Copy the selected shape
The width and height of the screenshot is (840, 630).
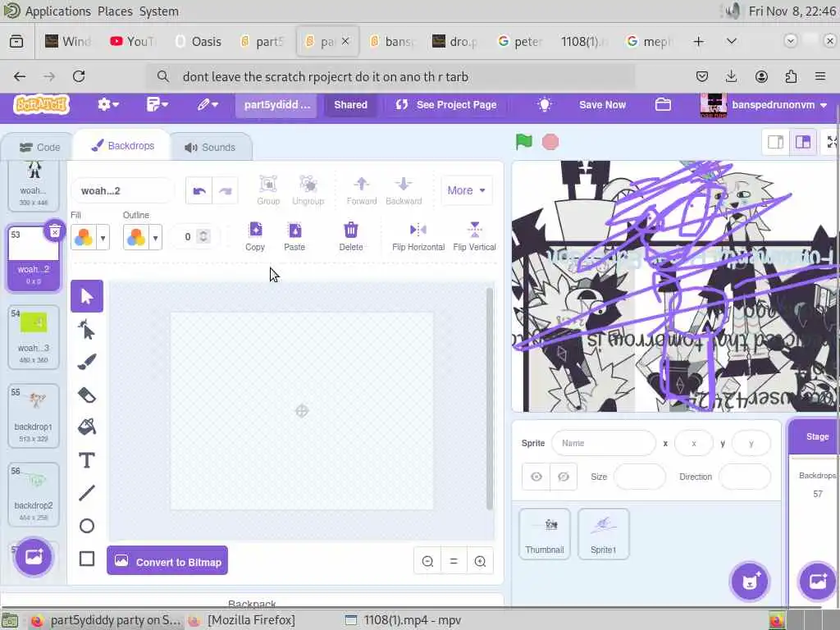(x=255, y=236)
